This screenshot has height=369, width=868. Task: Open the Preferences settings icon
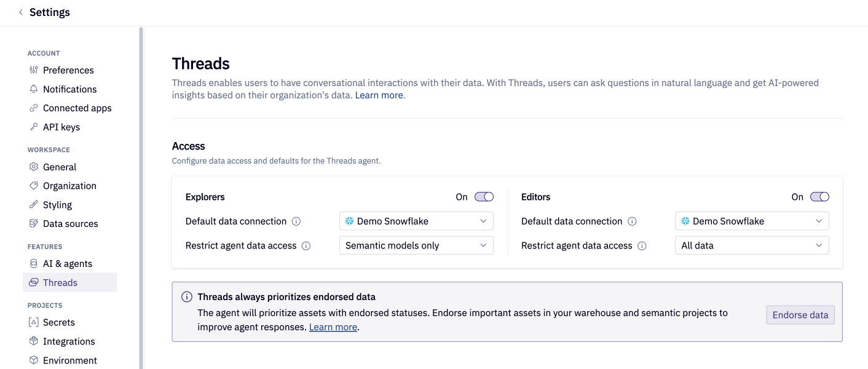coord(34,70)
